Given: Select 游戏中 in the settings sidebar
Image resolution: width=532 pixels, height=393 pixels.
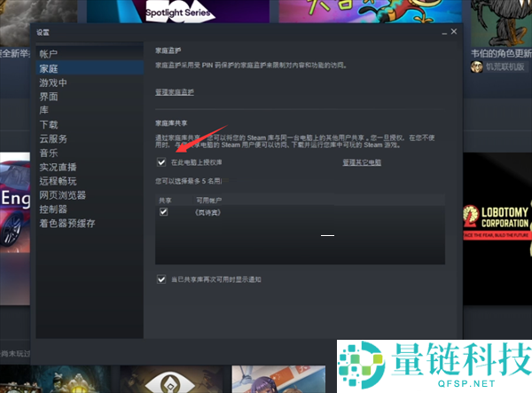Looking at the screenshot, I should click(52, 83).
